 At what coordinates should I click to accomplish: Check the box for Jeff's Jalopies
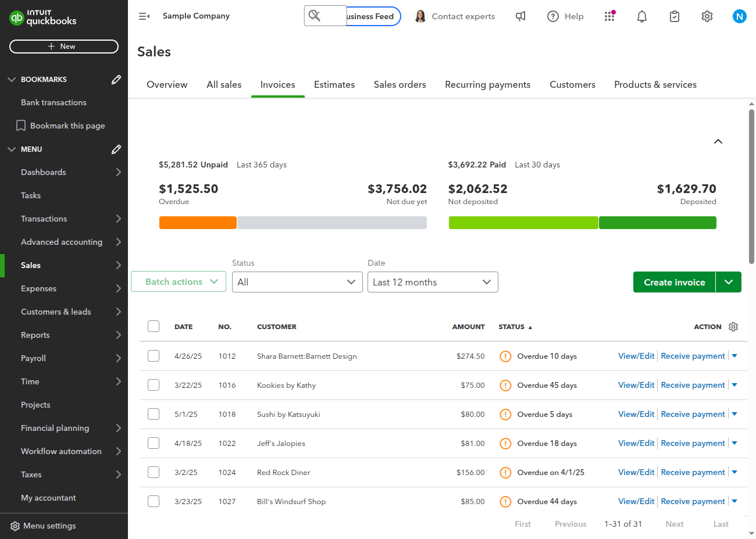click(154, 443)
